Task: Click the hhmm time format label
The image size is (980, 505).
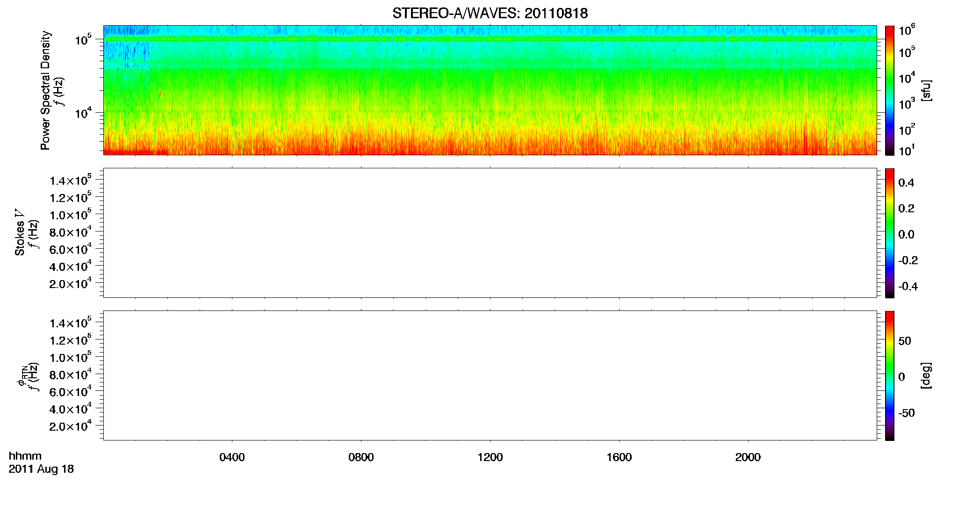Action: tap(25, 456)
